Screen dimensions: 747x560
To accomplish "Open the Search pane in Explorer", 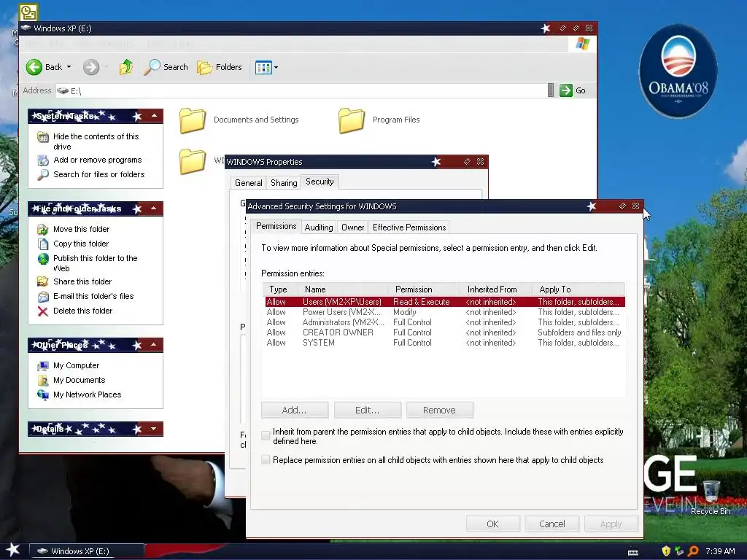I will coord(166,67).
